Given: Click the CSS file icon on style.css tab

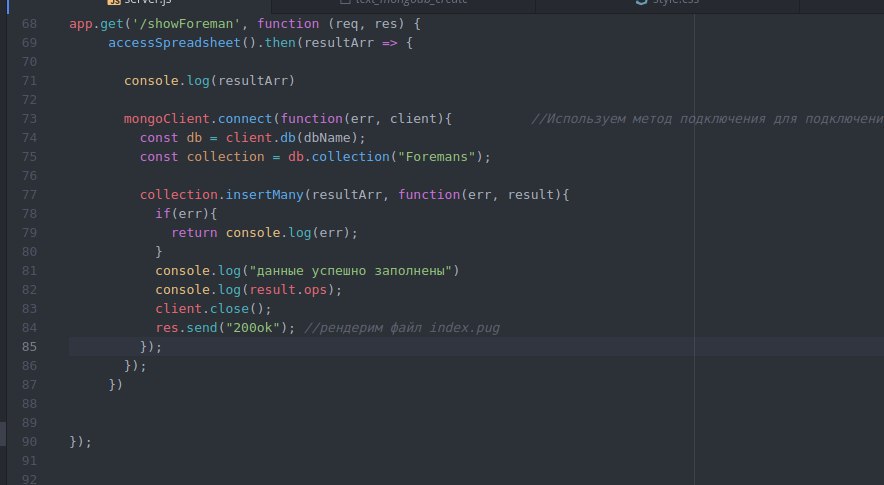Looking at the screenshot, I should 641,2.
